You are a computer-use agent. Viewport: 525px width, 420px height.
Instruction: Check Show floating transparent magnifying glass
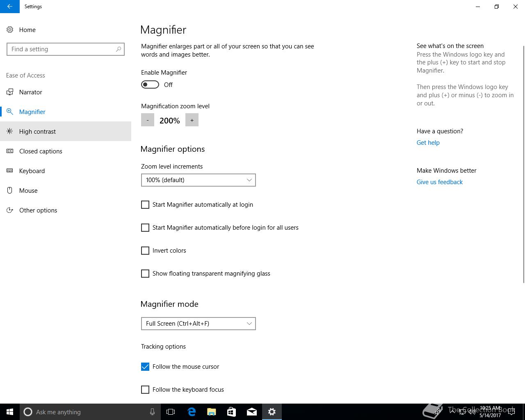tap(145, 274)
